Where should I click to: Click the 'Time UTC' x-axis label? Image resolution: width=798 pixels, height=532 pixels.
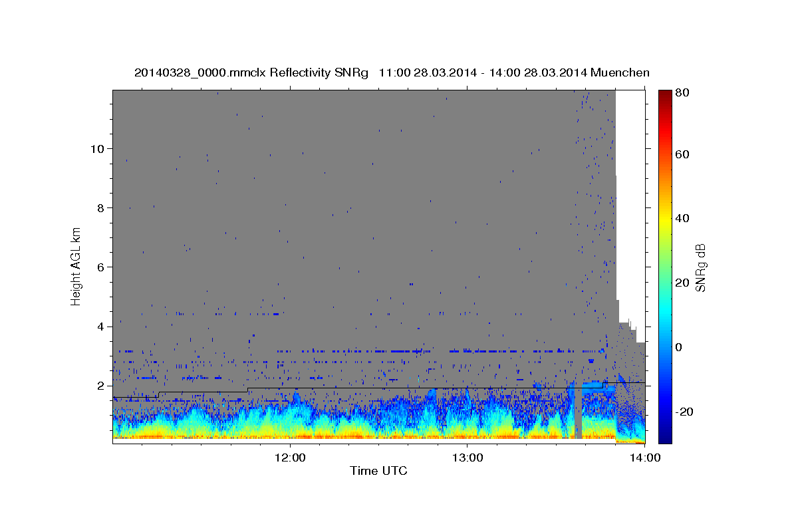tap(378, 471)
